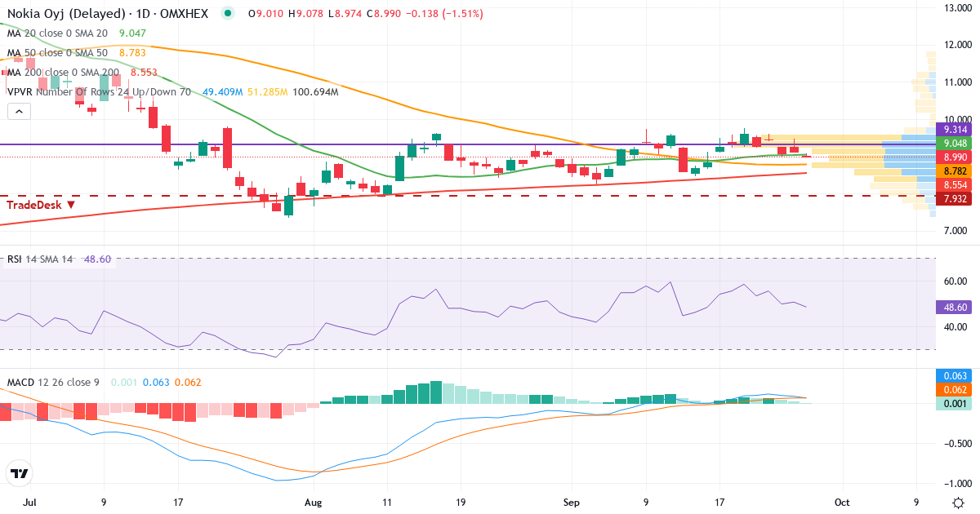Click the 19 date label on time axis
This screenshot has width=980, height=514.
coord(461,502)
